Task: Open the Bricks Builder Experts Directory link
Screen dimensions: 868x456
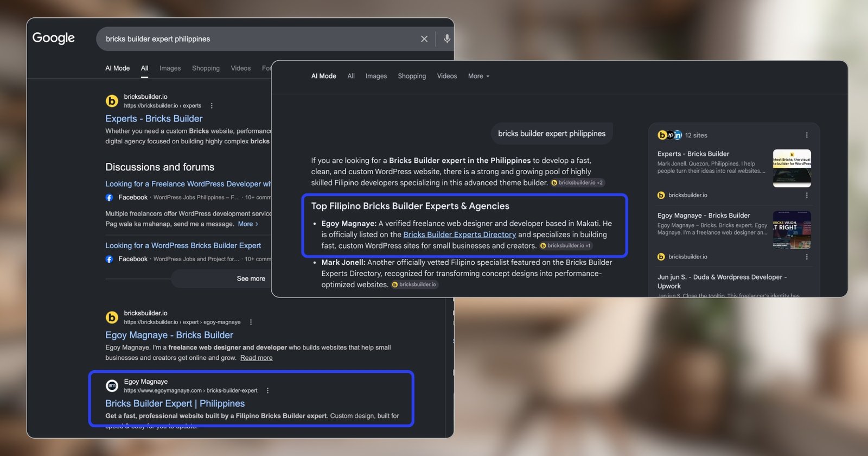Action: click(459, 235)
